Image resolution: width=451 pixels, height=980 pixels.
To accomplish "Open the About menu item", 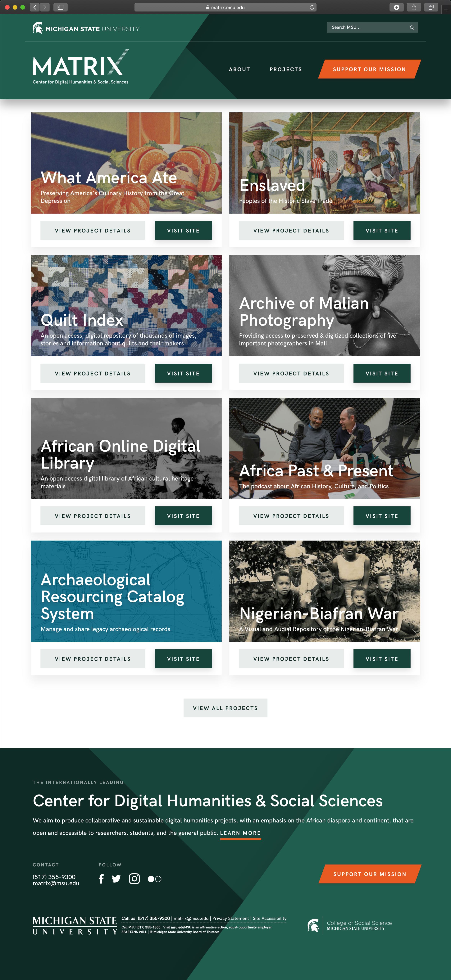I will point(239,69).
